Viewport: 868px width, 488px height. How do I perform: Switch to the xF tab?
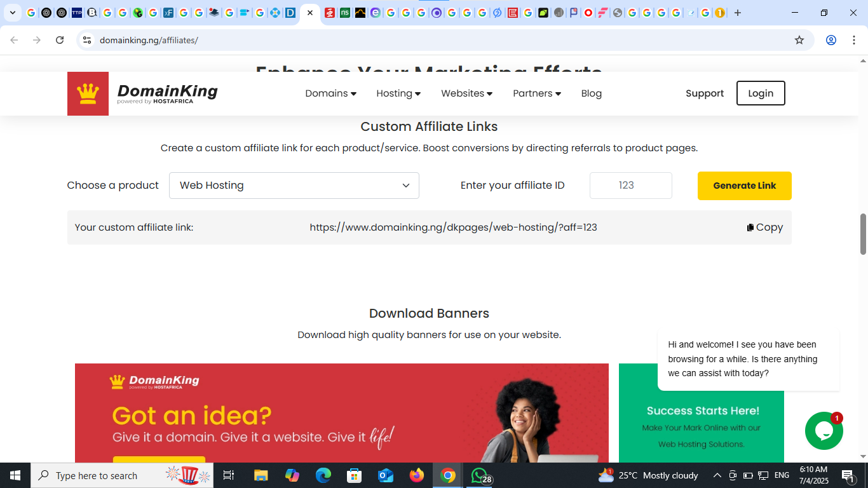click(168, 13)
